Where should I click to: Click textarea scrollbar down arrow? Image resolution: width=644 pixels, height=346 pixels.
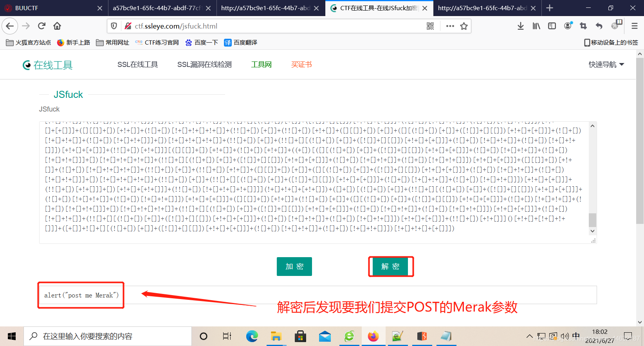(593, 231)
